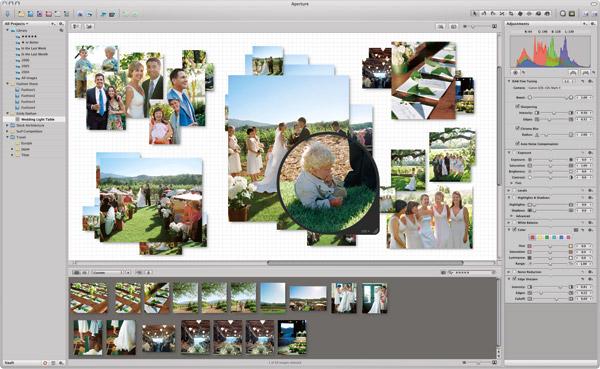Select the green color swatch
The width and height of the screenshot is (600, 369).
click(x=547, y=238)
